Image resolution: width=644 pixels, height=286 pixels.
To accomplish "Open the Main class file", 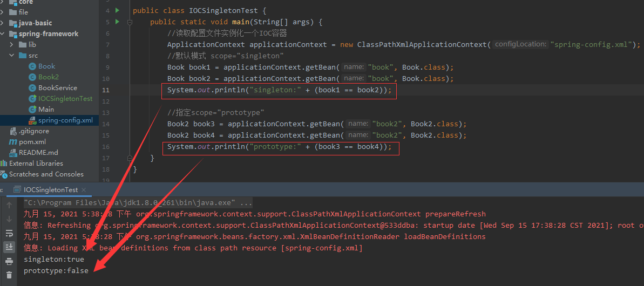I will coord(46,109).
